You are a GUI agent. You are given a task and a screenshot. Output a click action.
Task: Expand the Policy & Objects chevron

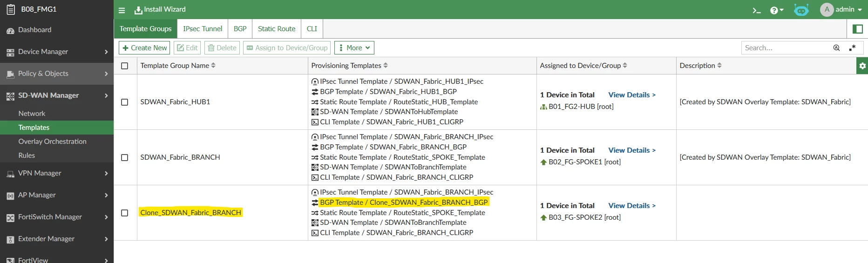[106, 74]
